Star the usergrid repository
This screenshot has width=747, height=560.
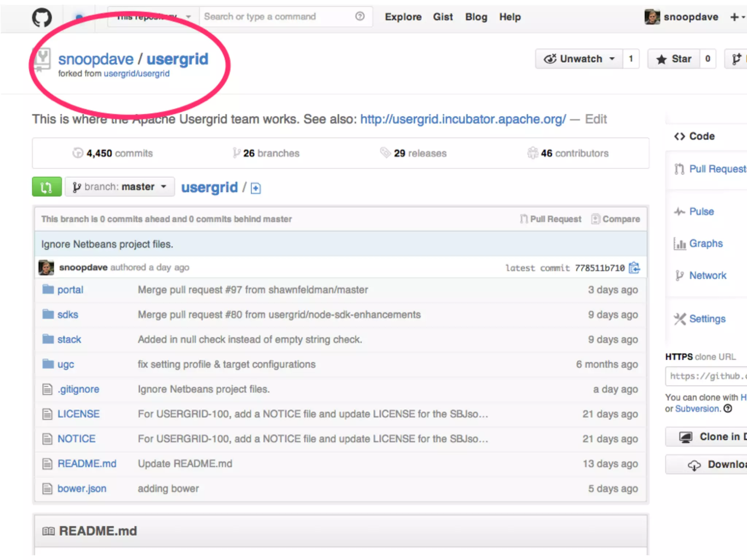[x=674, y=59]
